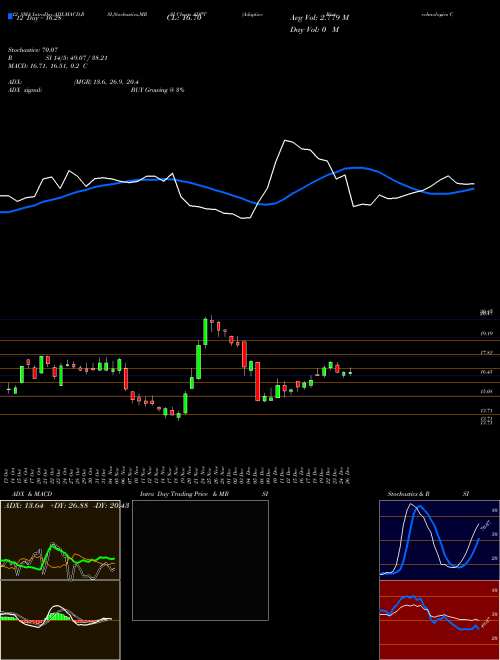Open the navy Stochastics indicator chart
500x660 pixels.
(439, 540)
